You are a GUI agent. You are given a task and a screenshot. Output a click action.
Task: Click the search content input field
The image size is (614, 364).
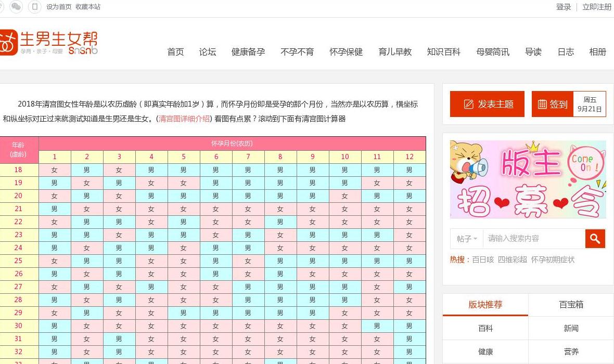coord(533,239)
